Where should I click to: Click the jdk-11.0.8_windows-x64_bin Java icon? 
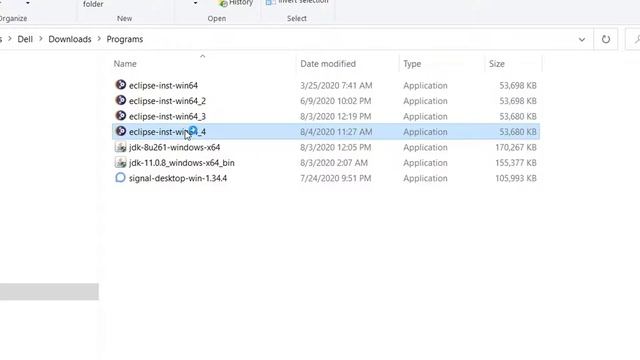pyautogui.click(x=120, y=162)
